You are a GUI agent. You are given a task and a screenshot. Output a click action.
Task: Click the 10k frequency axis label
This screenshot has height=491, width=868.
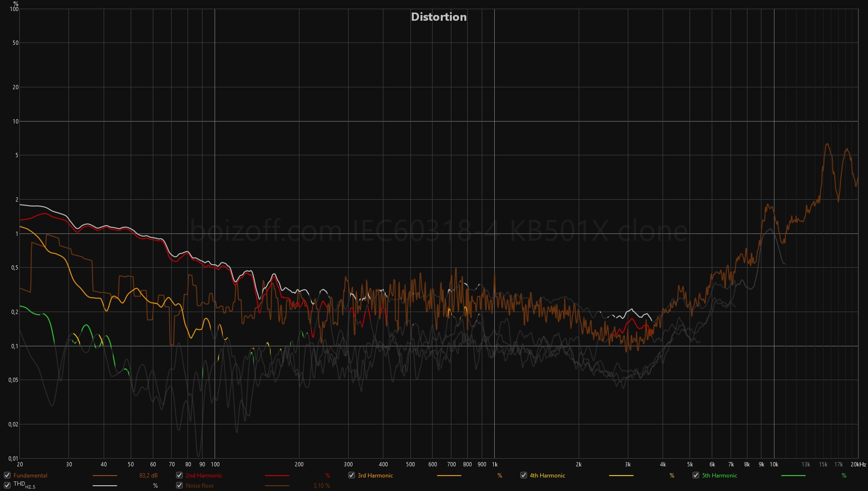(x=774, y=464)
